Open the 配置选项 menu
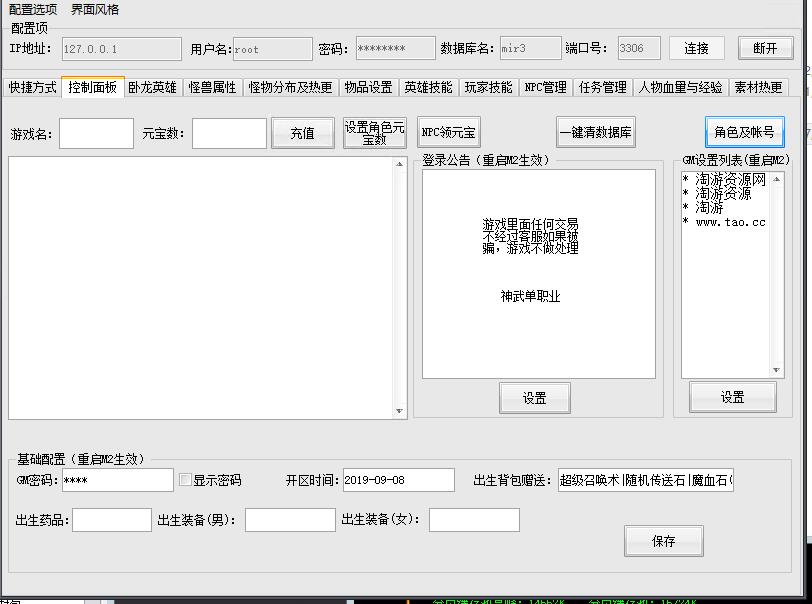The width and height of the screenshot is (812, 604). (33, 9)
